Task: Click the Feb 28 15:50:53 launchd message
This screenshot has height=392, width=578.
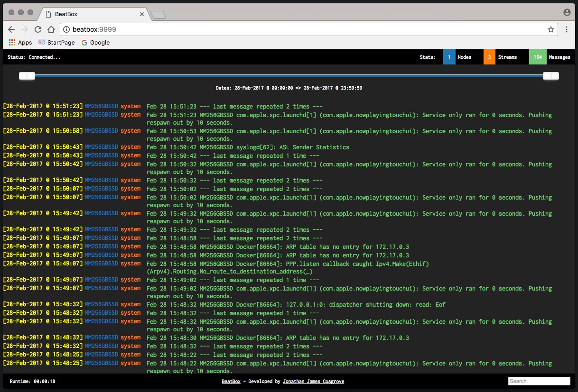Action: pyautogui.click(x=349, y=135)
